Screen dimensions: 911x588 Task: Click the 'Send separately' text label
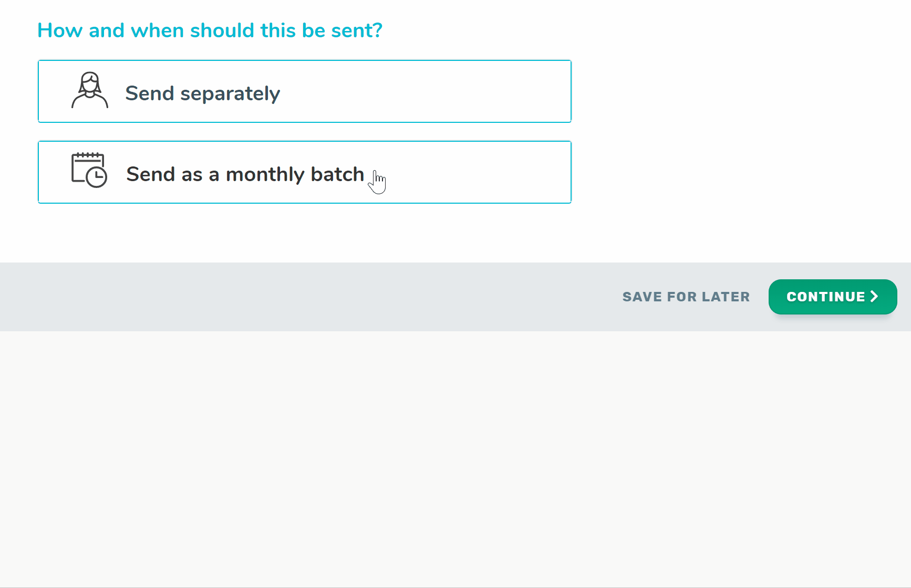203,93
